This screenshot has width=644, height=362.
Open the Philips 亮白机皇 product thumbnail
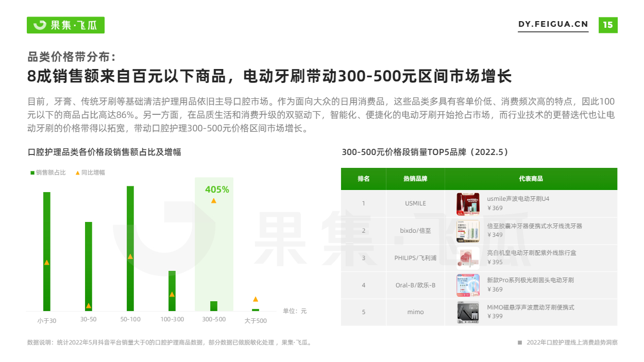[x=468, y=258]
